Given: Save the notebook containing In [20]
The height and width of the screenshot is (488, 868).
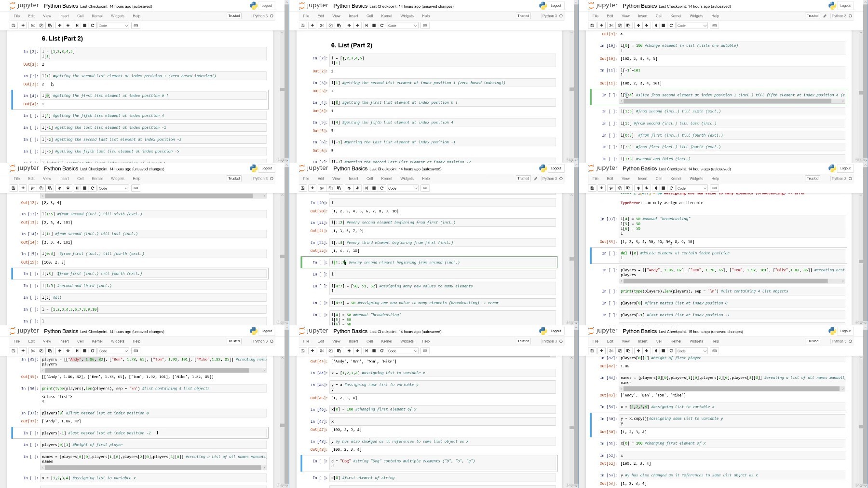Looking at the screenshot, I should pyautogui.click(x=303, y=188).
